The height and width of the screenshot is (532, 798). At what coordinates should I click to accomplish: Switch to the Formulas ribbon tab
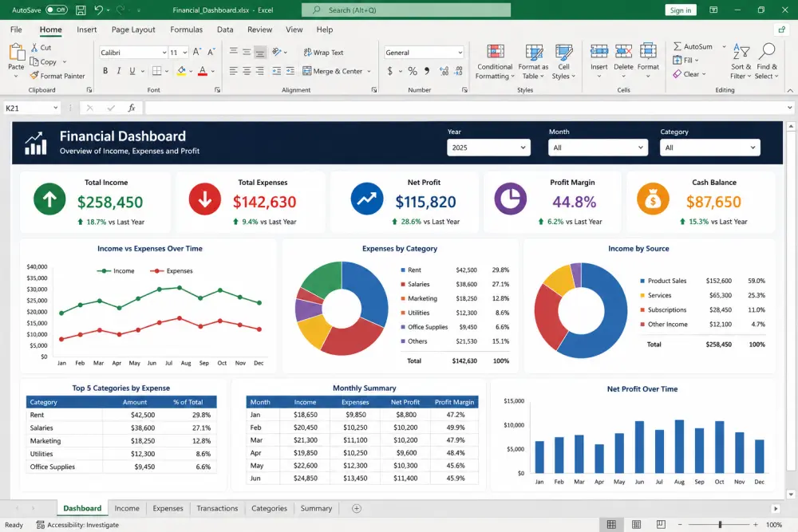point(186,30)
